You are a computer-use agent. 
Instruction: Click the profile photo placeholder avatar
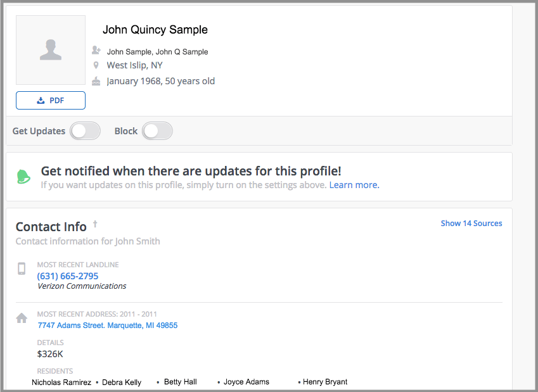(51, 50)
